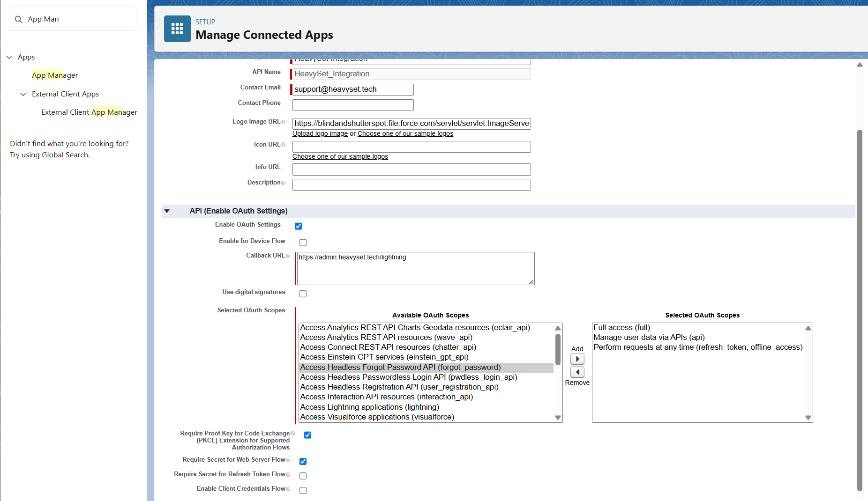Collapse the API (Enable OAuth Settings) section
Viewport: 868px width, 501px height.
(x=167, y=211)
